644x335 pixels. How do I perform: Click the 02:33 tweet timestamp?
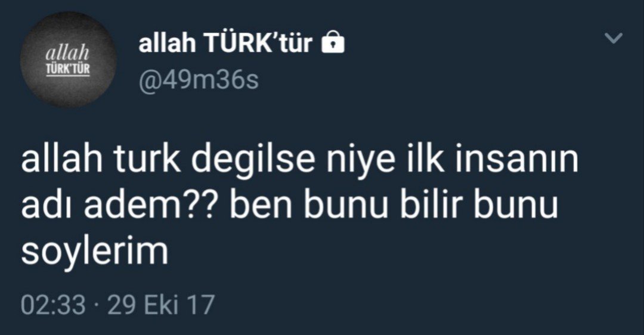(x=54, y=305)
